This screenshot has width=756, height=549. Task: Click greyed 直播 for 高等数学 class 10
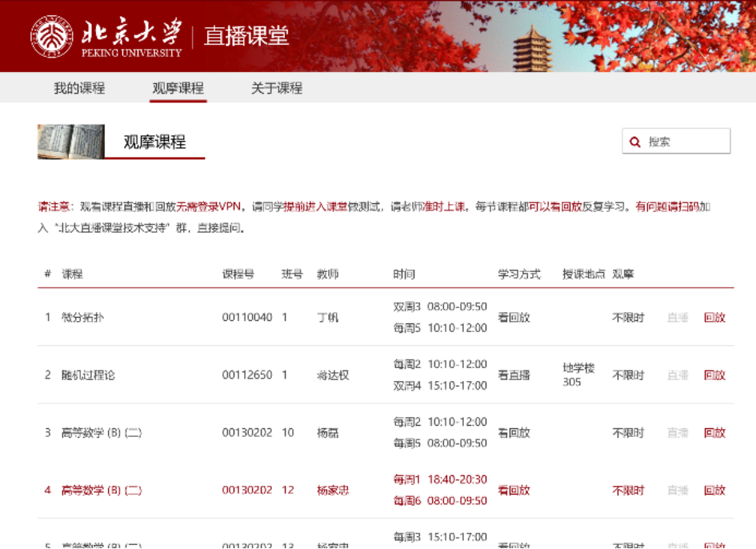(678, 433)
